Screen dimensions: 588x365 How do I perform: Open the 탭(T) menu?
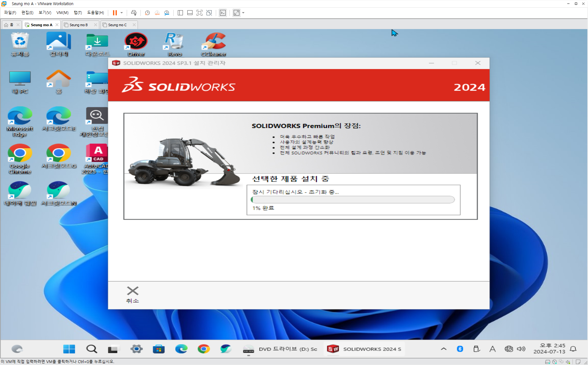[78, 13]
